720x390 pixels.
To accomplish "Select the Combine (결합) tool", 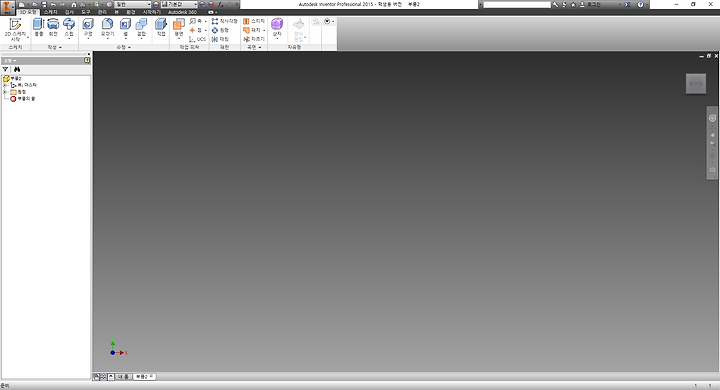I will tap(141, 28).
